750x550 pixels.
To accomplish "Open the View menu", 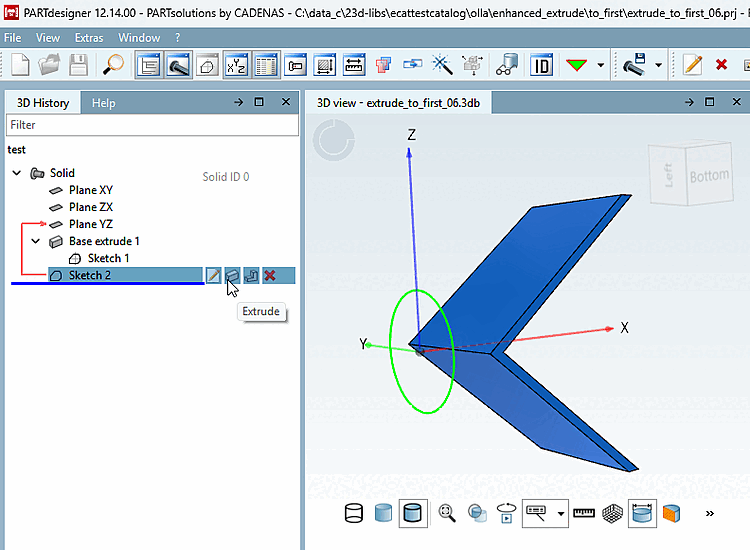I will (48, 37).
